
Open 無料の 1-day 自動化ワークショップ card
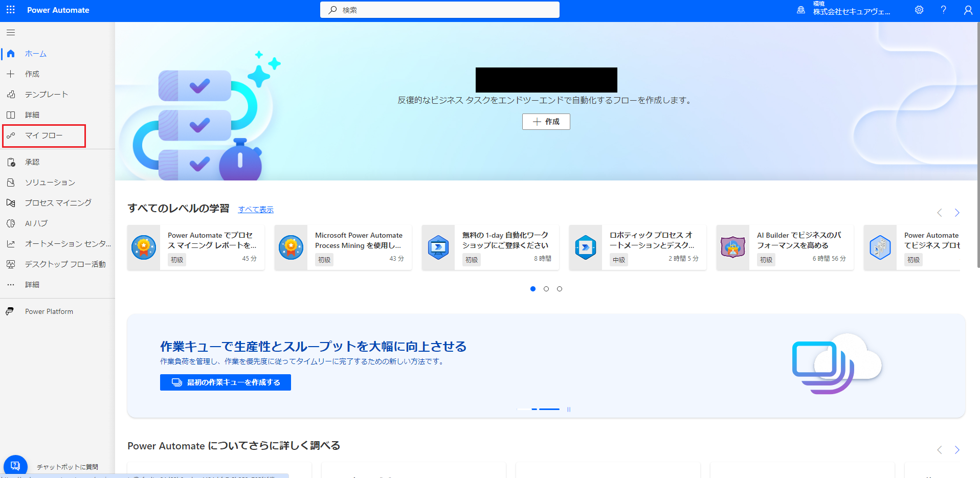(491, 247)
